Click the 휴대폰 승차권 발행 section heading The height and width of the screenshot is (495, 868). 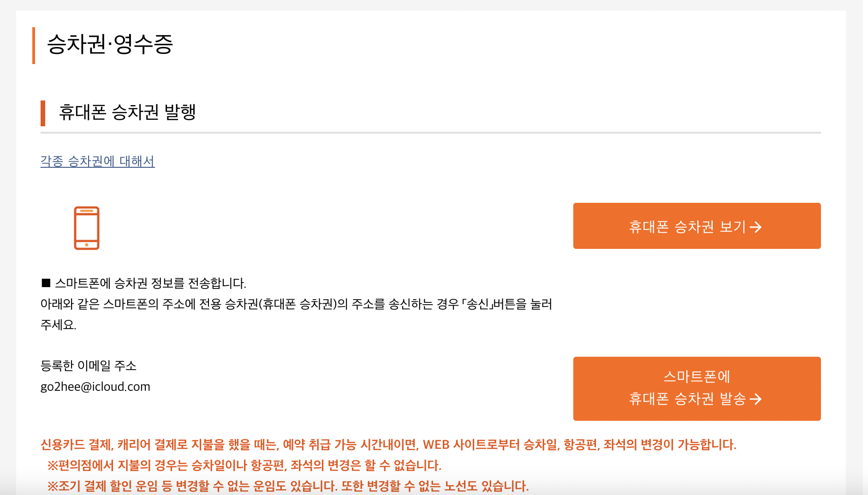(x=127, y=112)
